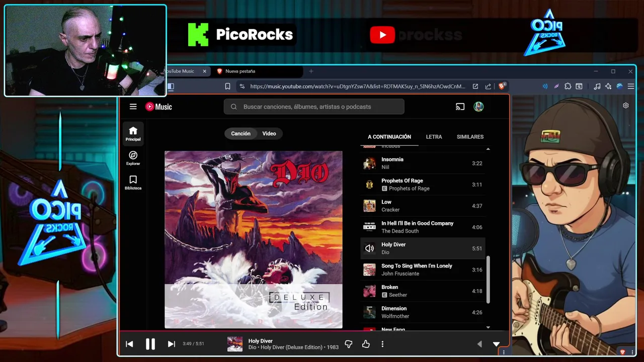The width and height of the screenshot is (644, 362).
Task: Play Low by Cracker from queue
Action: click(423, 206)
